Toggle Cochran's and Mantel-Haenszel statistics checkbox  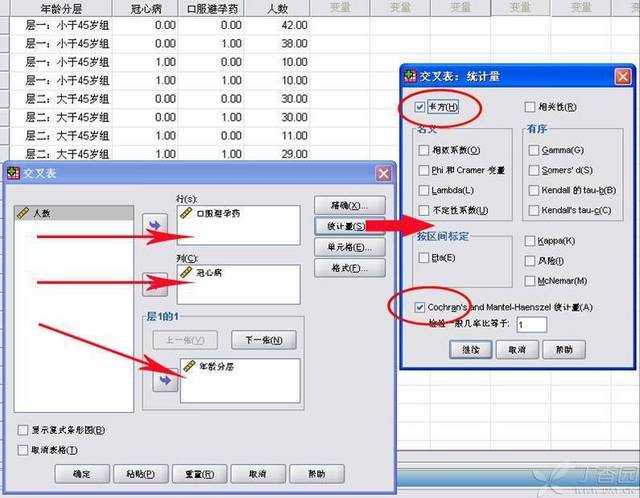[x=420, y=306]
